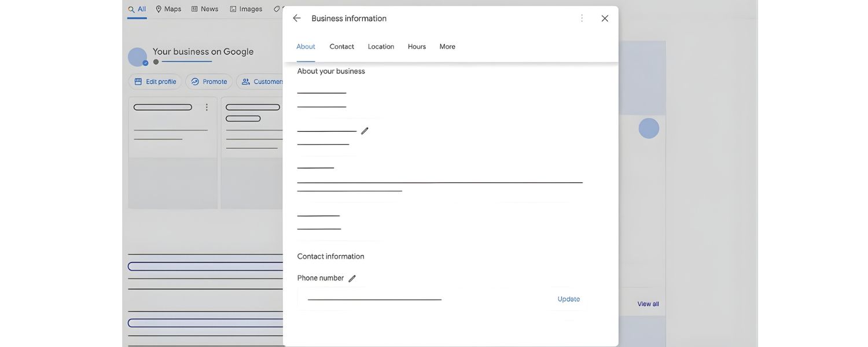Click the location pin icon next to Maps

158,9
